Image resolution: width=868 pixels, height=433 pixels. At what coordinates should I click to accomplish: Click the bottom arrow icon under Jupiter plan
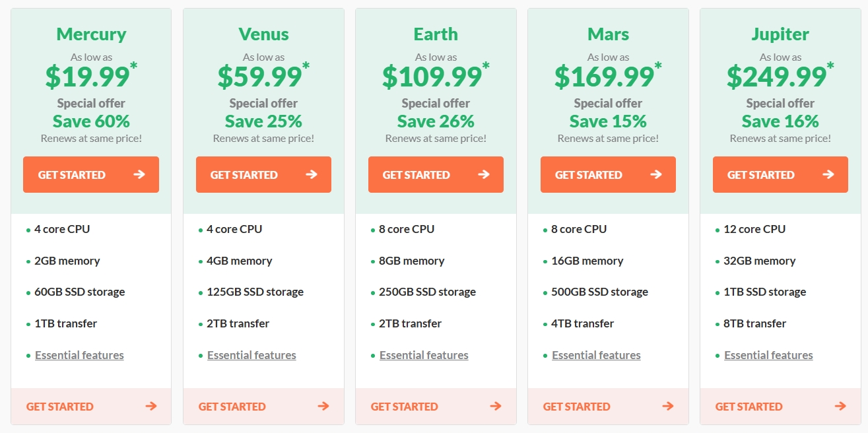pos(840,407)
